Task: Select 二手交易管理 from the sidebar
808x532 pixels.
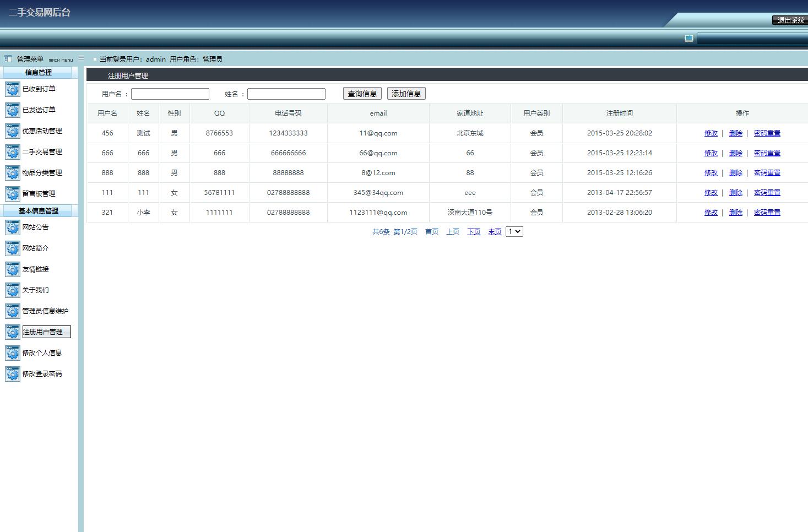Action: coord(42,151)
